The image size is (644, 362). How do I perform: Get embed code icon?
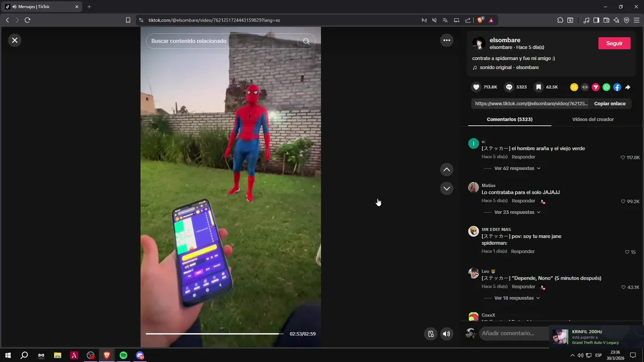point(585,87)
